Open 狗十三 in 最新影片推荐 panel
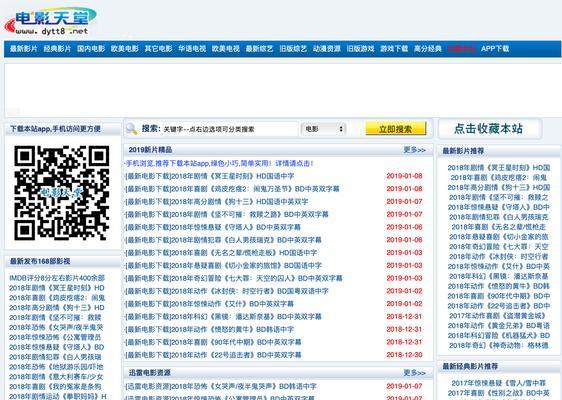This screenshot has height=400, width=562. 499,187
